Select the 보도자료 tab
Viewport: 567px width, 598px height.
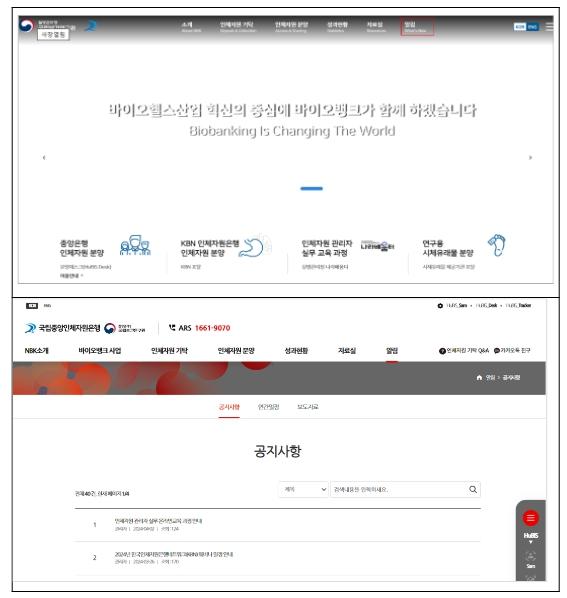coord(308,407)
